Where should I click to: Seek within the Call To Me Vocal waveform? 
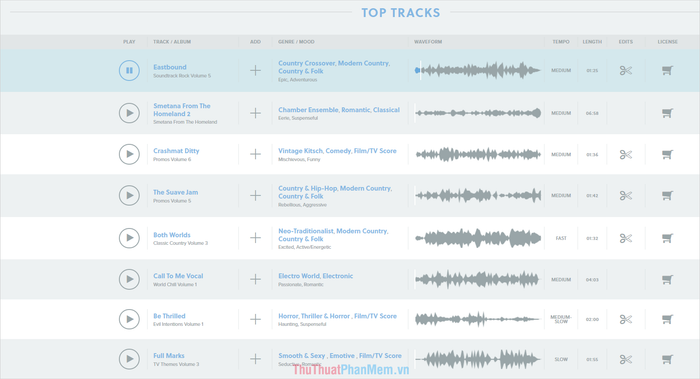[x=478, y=279]
